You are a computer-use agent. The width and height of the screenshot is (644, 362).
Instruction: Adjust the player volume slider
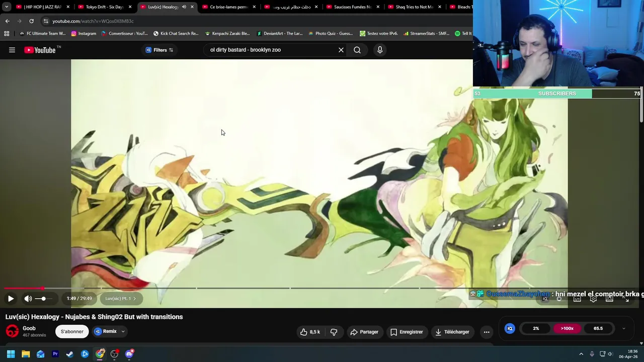tap(43, 299)
